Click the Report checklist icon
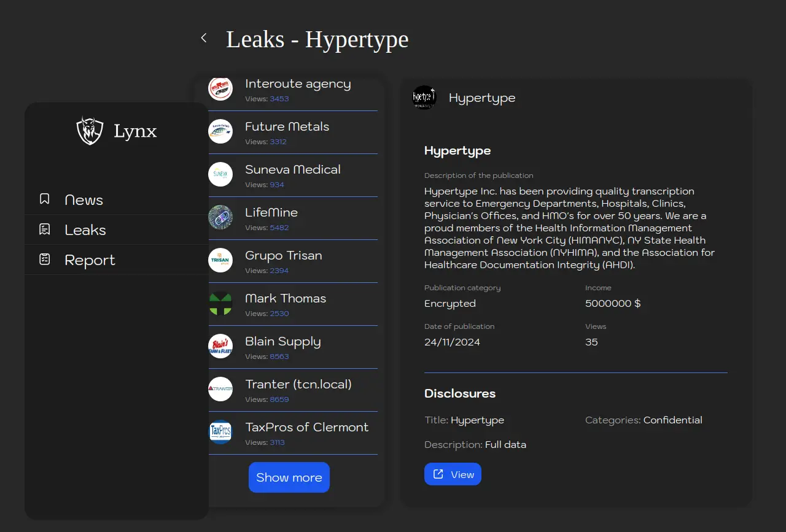 point(45,260)
